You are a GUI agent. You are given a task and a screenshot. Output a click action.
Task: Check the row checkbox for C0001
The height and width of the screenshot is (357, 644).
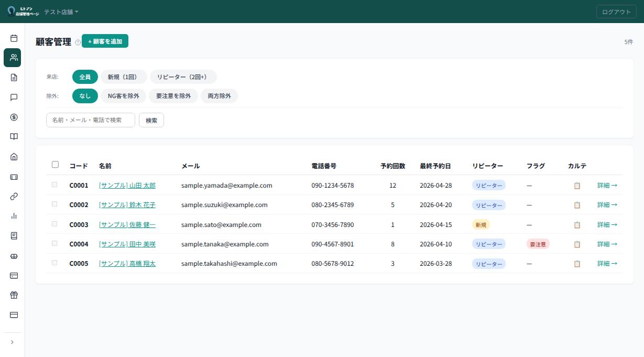click(x=54, y=185)
